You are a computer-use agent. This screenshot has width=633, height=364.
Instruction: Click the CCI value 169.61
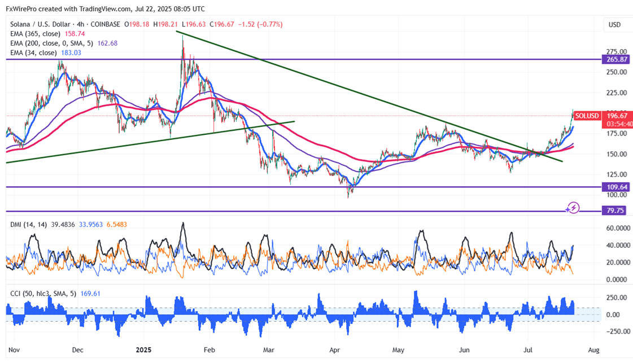(x=90, y=293)
